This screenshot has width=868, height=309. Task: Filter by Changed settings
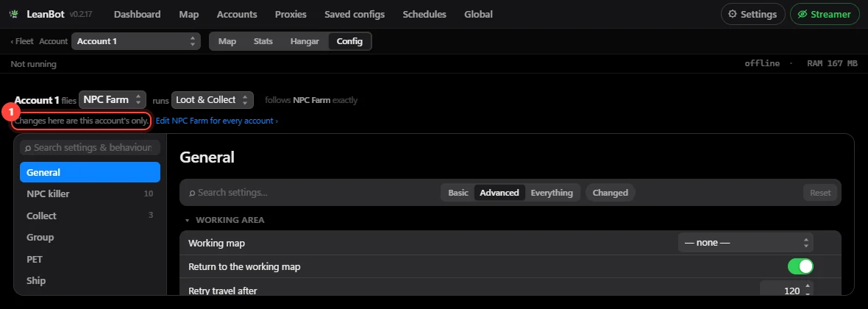pyautogui.click(x=610, y=193)
